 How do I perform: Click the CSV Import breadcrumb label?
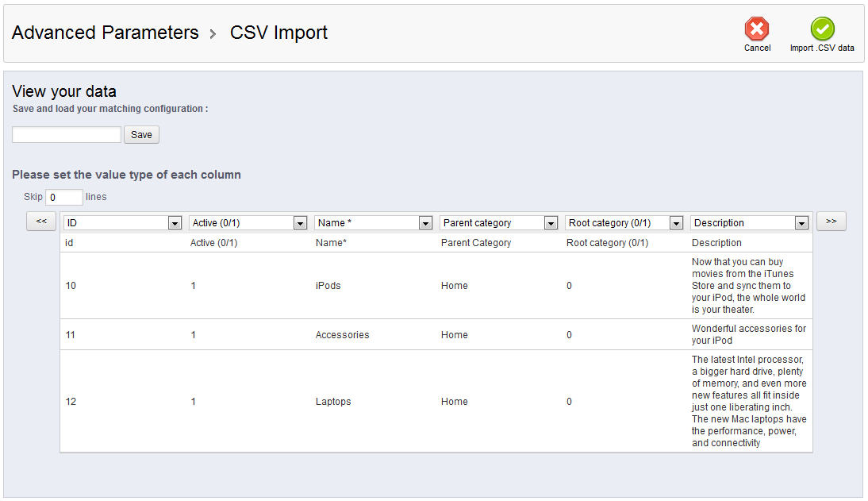[x=278, y=33]
